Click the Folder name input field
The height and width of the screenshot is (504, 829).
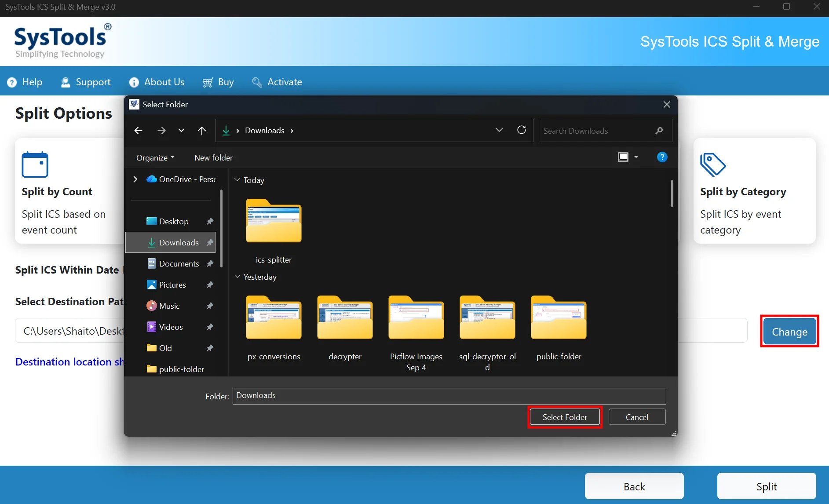tap(449, 396)
